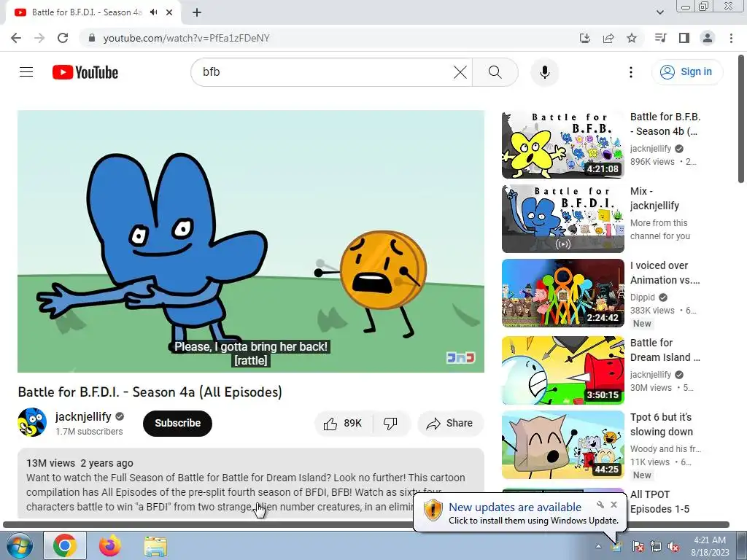Screen dimensions: 747x560
Task: Click volume muted tray icon
Action: pos(673,546)
